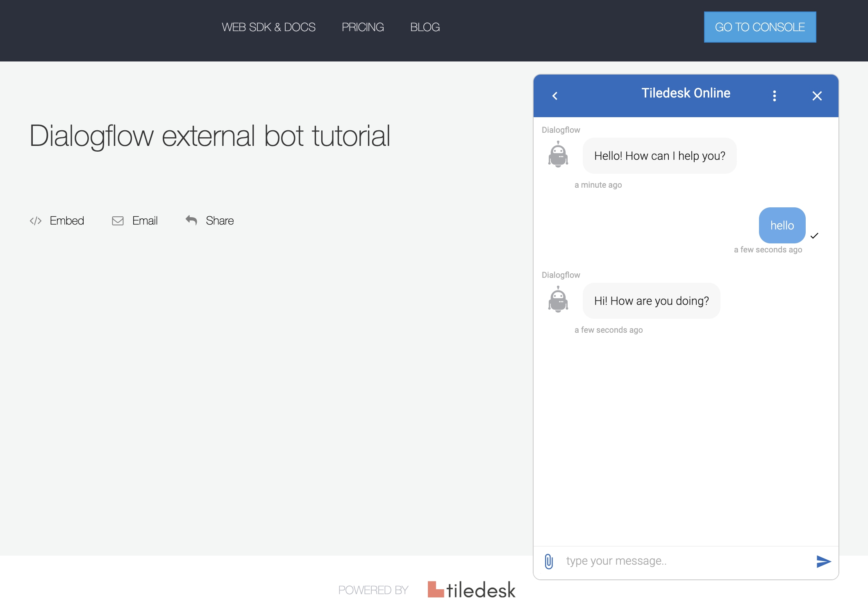Go to the BLOG page

425,27
